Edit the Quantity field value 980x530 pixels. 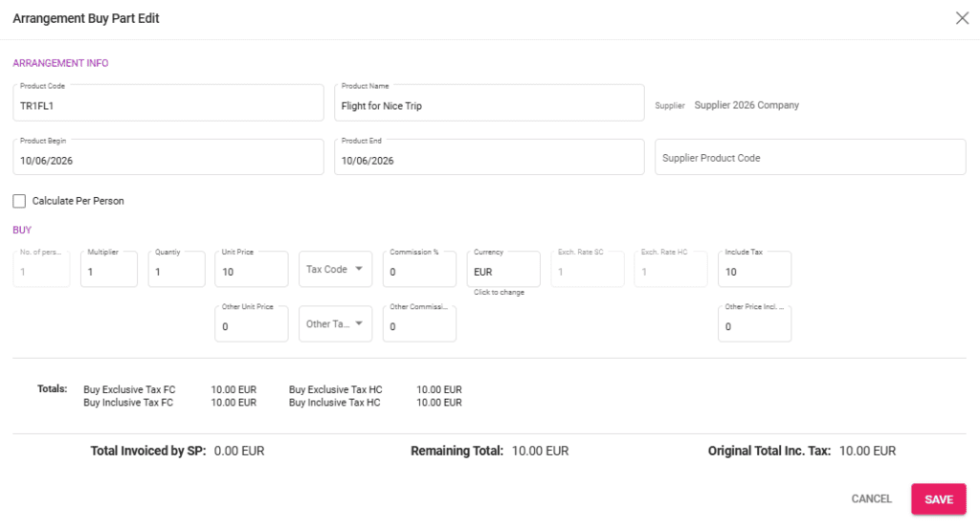coord(177,272)
